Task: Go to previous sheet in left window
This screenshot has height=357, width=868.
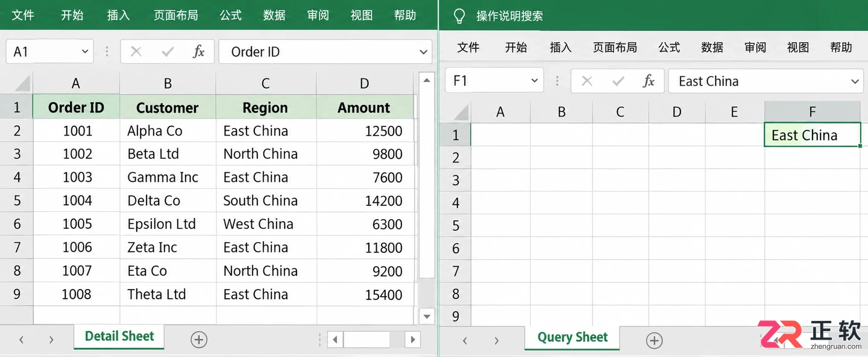Action: (x=22, y=340)
